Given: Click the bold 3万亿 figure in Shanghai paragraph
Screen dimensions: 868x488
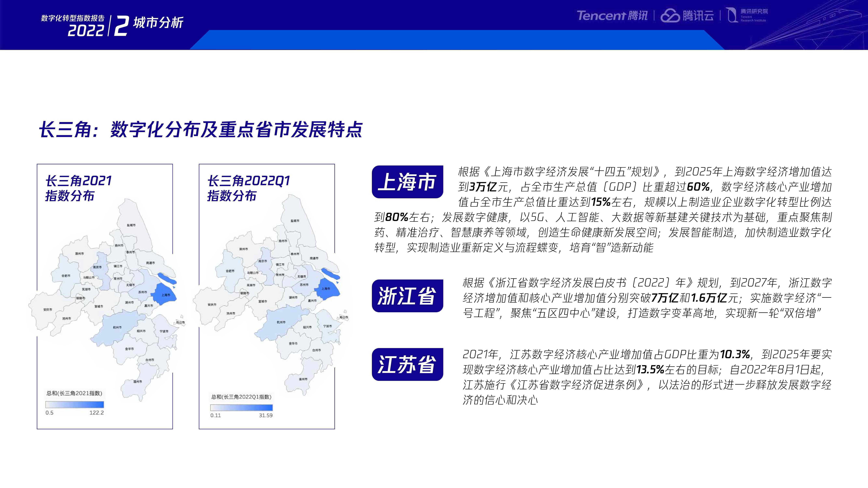Looking at the screenshot, I should click(x=483, y=187).
